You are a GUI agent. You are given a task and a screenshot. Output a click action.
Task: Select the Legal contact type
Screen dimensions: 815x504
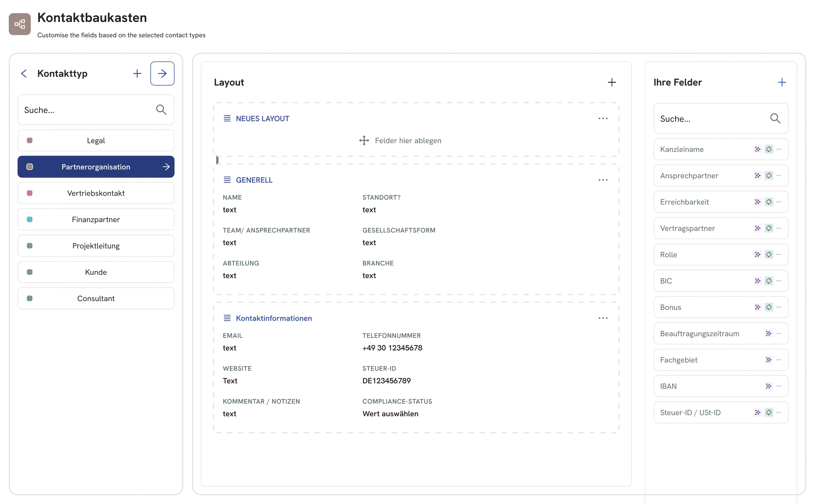coord(96,141)
